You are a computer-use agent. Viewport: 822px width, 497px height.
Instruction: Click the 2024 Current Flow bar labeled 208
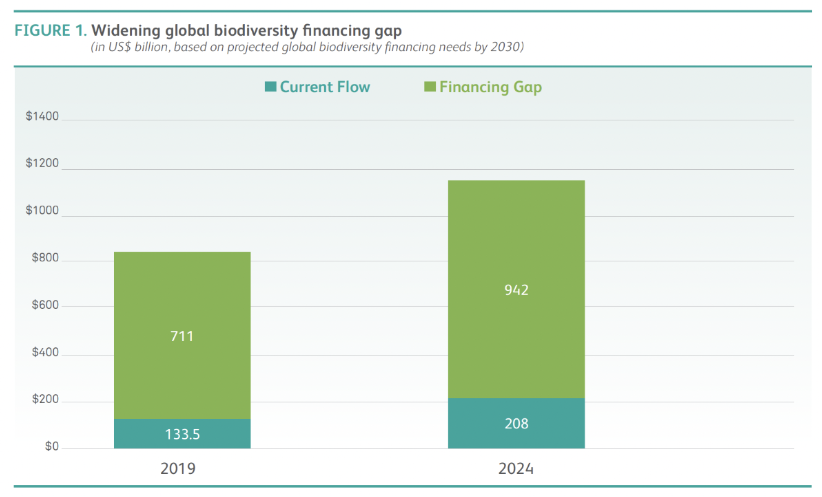pyautogui.click(x=516, y=423)
